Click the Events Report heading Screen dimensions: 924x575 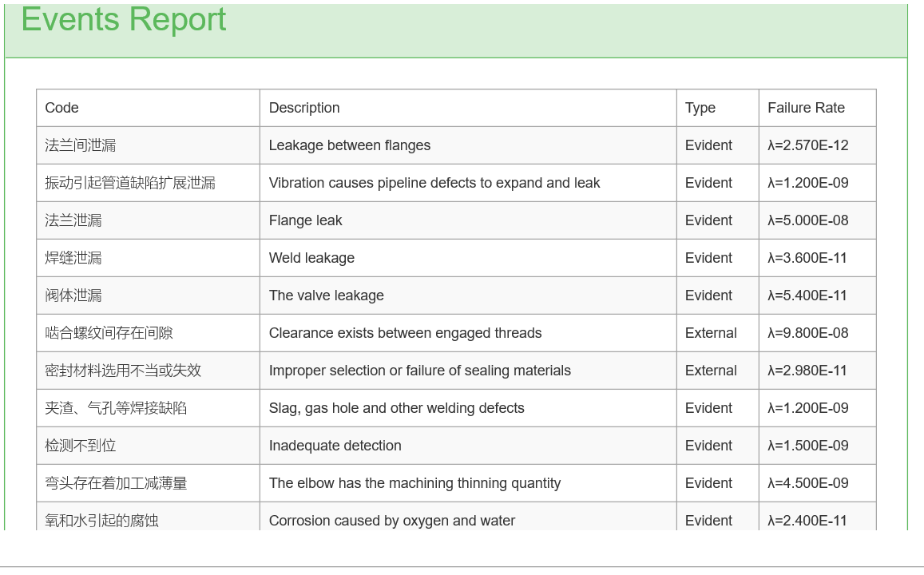pyautogui.click(x=124, y=19)
